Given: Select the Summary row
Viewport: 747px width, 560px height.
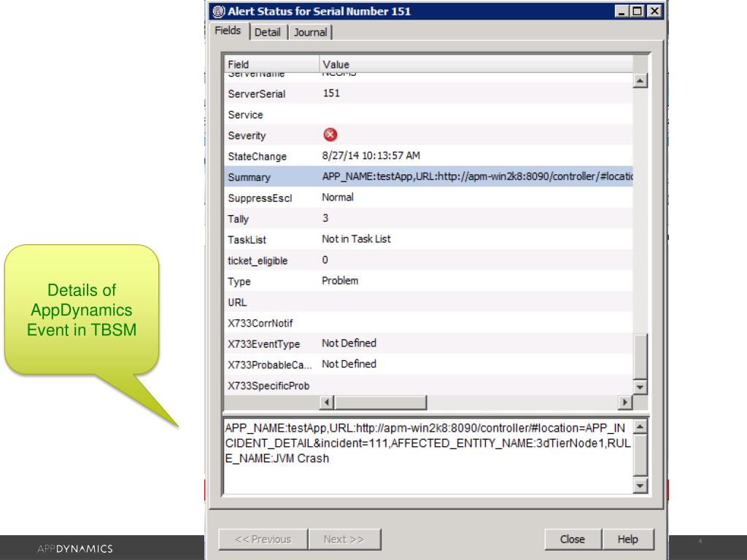Looking at the screenshot, I should click(x=428, y=176).
